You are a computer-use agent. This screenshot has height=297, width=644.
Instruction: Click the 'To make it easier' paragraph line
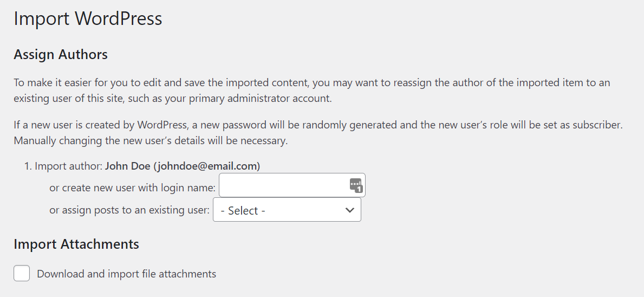[311, 83]
